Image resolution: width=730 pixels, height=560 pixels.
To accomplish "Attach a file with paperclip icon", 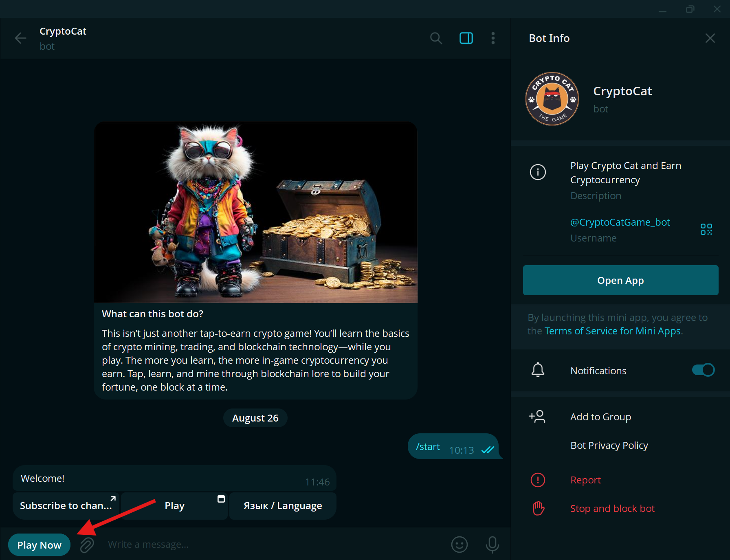I will [x=87, y=545].
